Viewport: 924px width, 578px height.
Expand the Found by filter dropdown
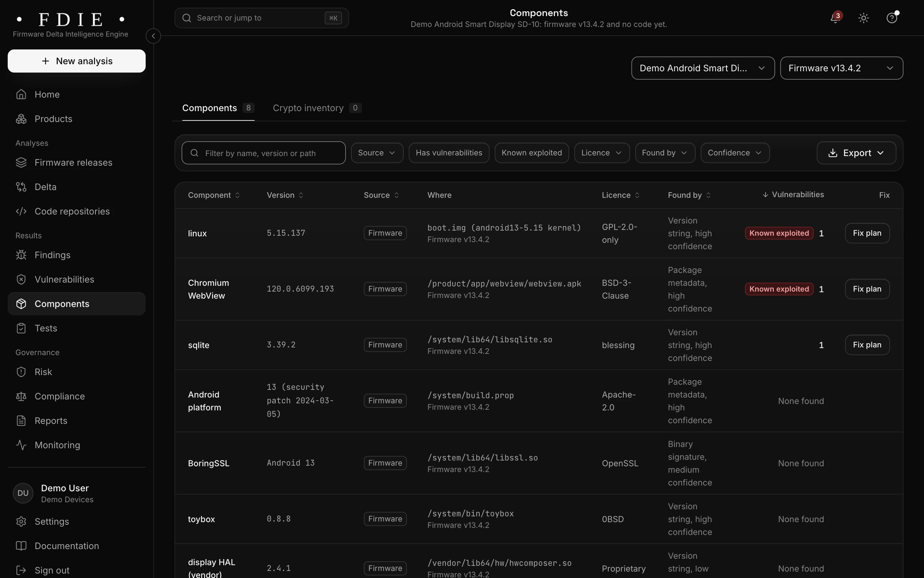665,153
